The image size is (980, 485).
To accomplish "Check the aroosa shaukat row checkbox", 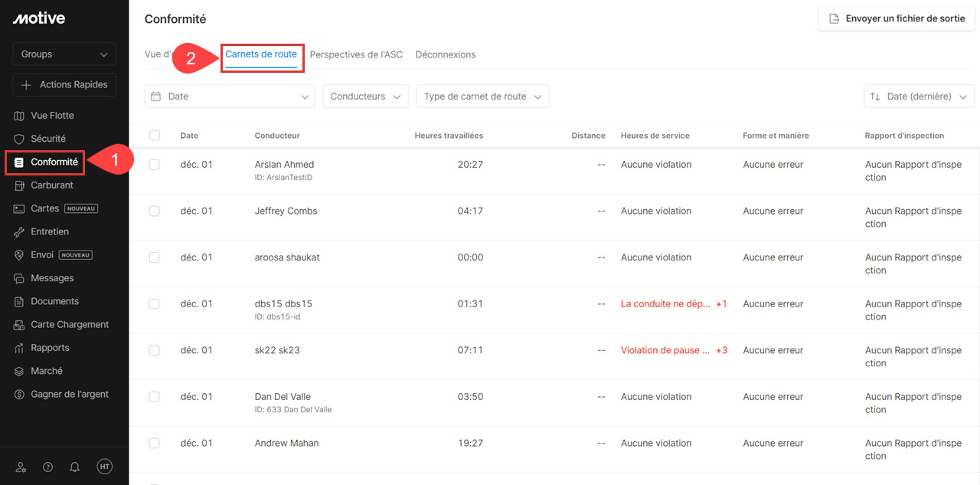I will 155,257.
